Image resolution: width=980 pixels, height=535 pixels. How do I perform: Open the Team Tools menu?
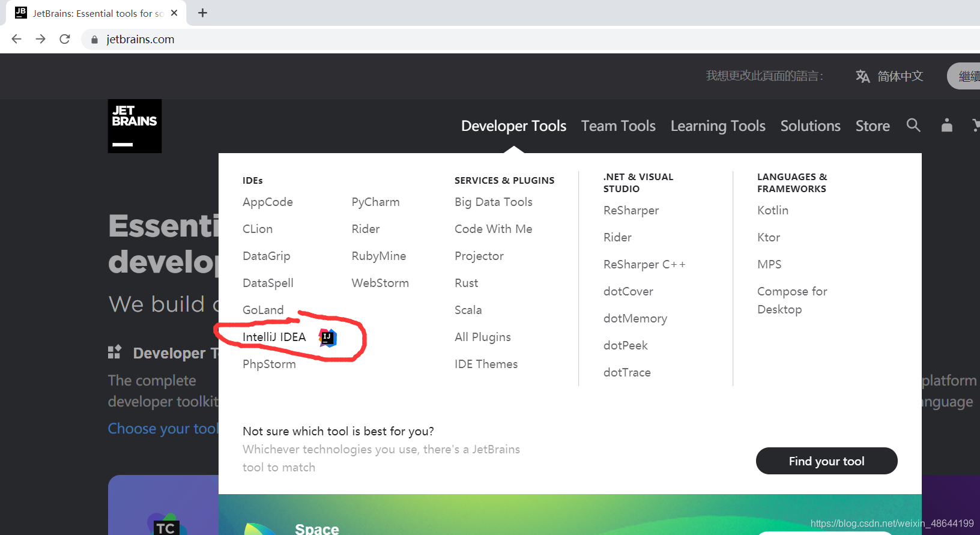[x=618, y=125]
